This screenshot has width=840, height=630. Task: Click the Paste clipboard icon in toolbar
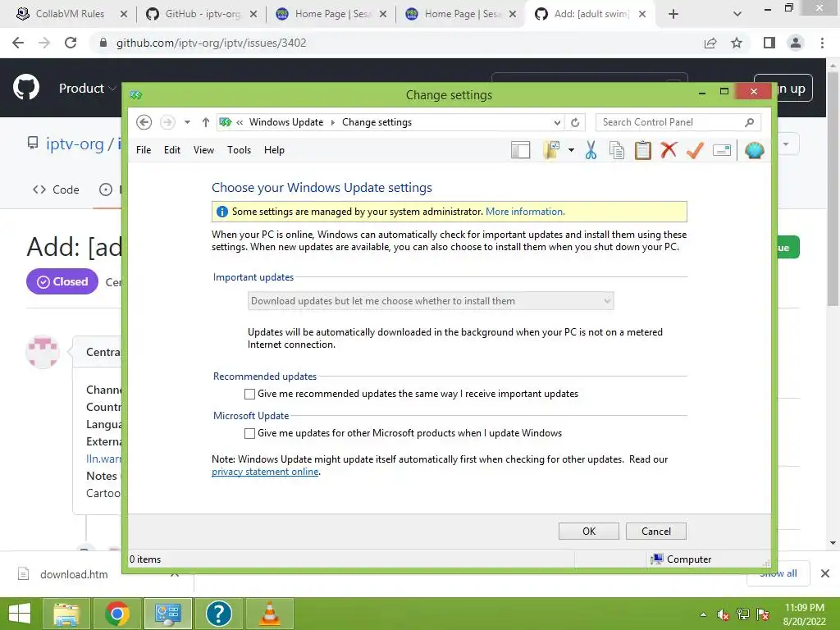[643, 151]
